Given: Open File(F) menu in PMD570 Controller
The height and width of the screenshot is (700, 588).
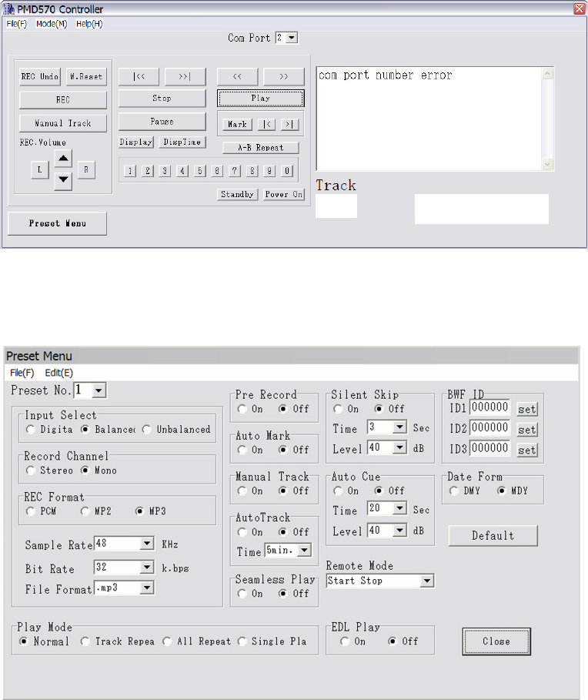Looking at the screenshot, I should point(16,24).
